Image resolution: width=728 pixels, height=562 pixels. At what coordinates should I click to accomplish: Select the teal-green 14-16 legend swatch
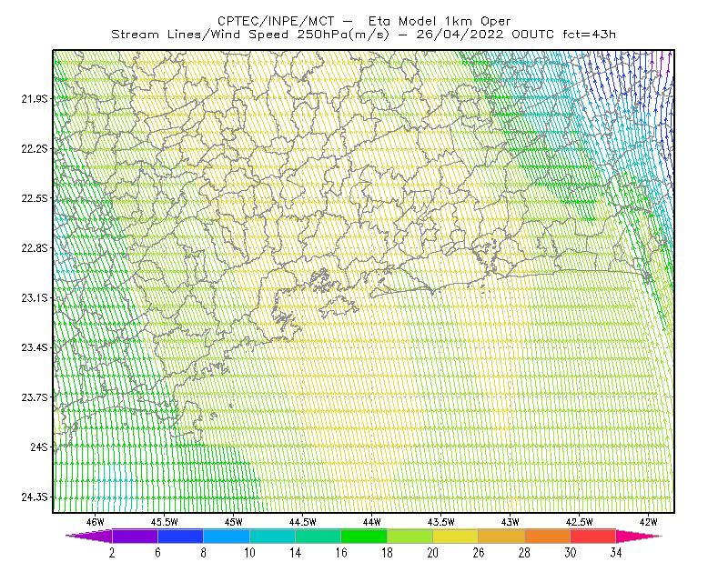(318, 536)
